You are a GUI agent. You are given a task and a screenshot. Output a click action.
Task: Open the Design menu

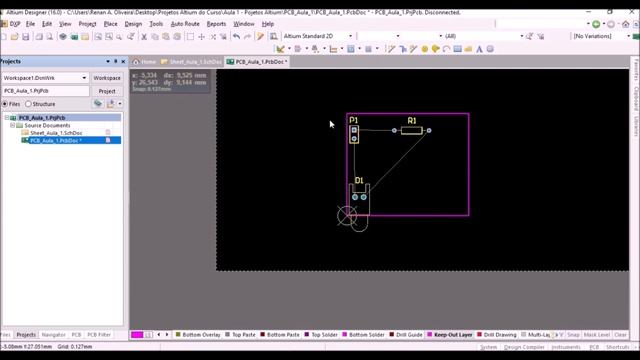[x=133, y=24]
